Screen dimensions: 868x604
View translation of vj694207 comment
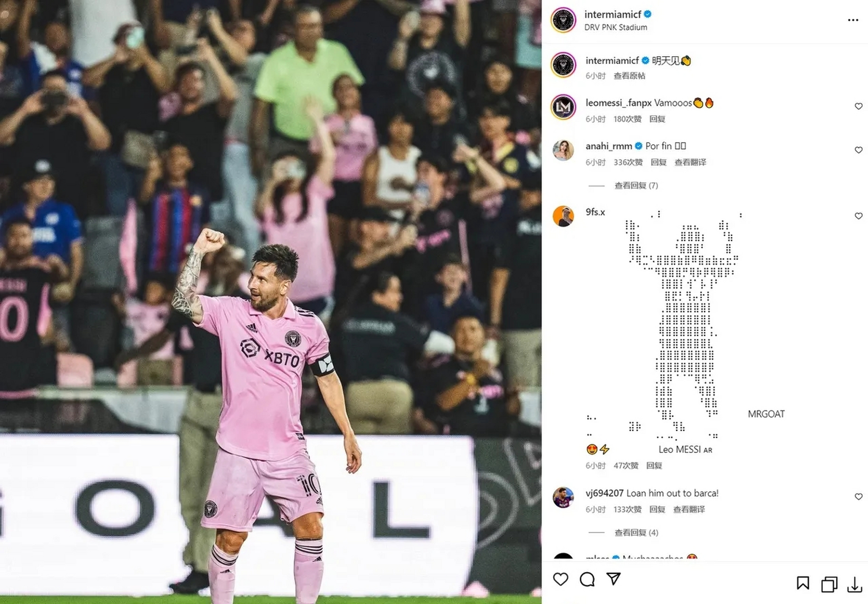click(x=689, y=510)
